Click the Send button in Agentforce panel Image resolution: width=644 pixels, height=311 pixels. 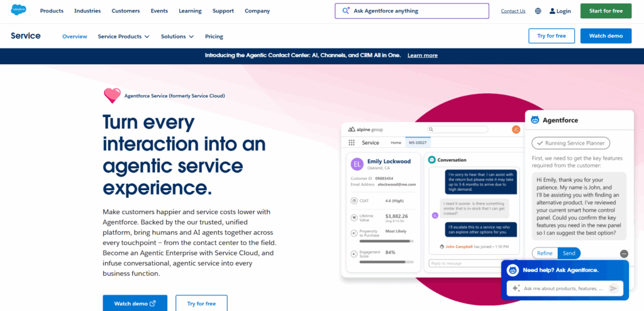569,253
